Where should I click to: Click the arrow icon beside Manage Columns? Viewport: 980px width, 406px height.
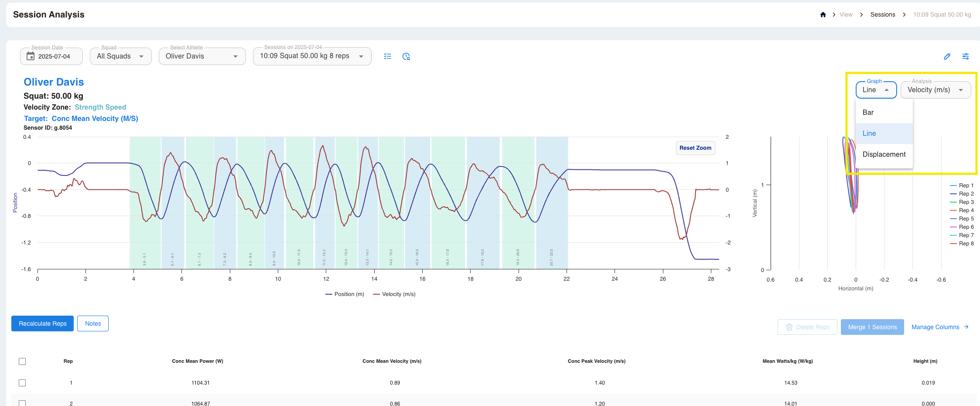[966, 327]
